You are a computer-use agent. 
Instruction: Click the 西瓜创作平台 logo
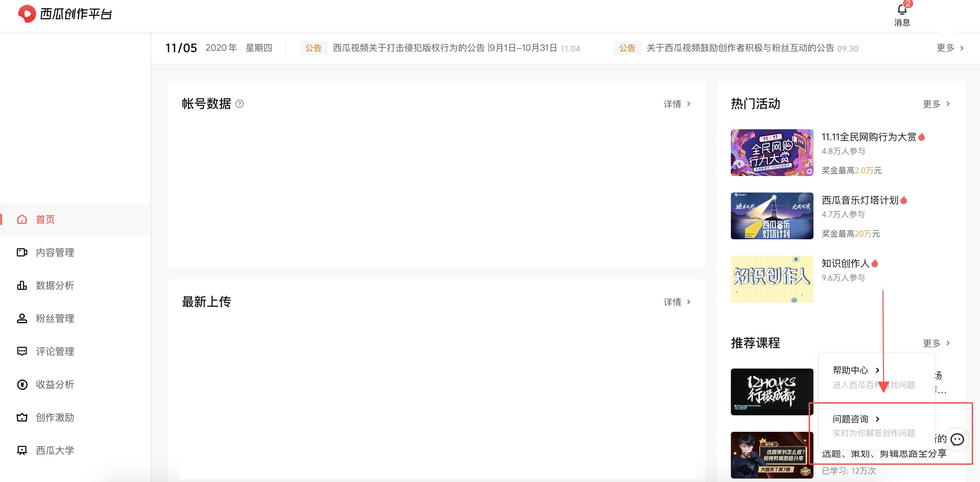[65, 14]
